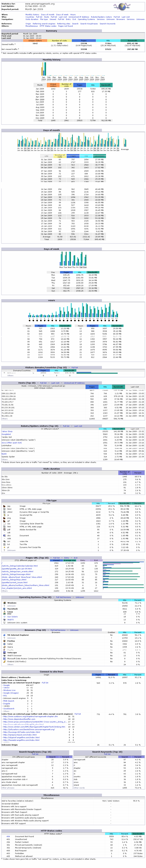
Task: Go to Referring search engines
Action: [44, 24]
